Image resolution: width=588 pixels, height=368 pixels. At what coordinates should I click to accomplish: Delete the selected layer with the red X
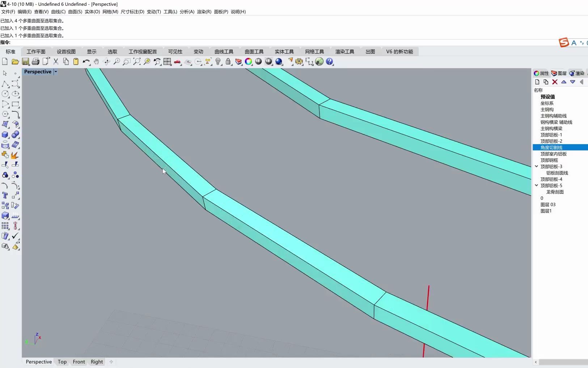coord(555,82)
